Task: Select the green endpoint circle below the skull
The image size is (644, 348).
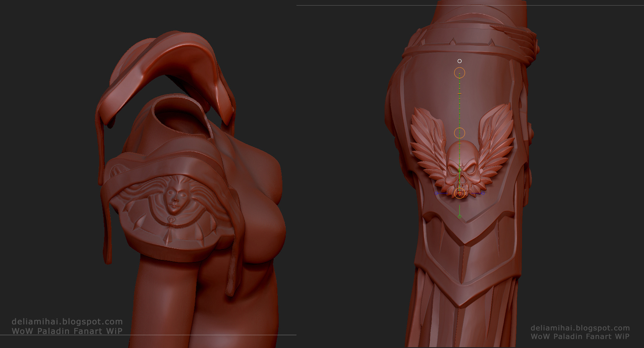Action: coord(459,217)
